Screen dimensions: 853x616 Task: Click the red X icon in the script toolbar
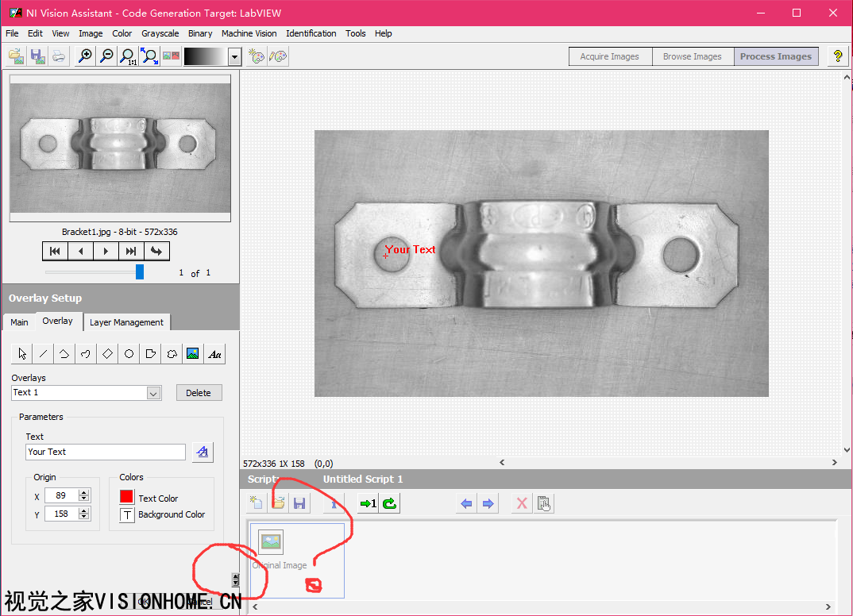(522, 503)
